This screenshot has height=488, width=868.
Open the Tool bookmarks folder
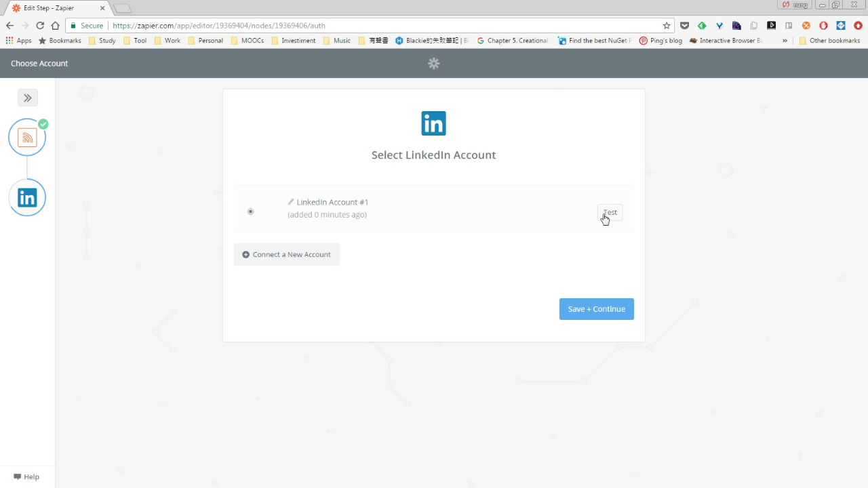(x=135, y=41)
